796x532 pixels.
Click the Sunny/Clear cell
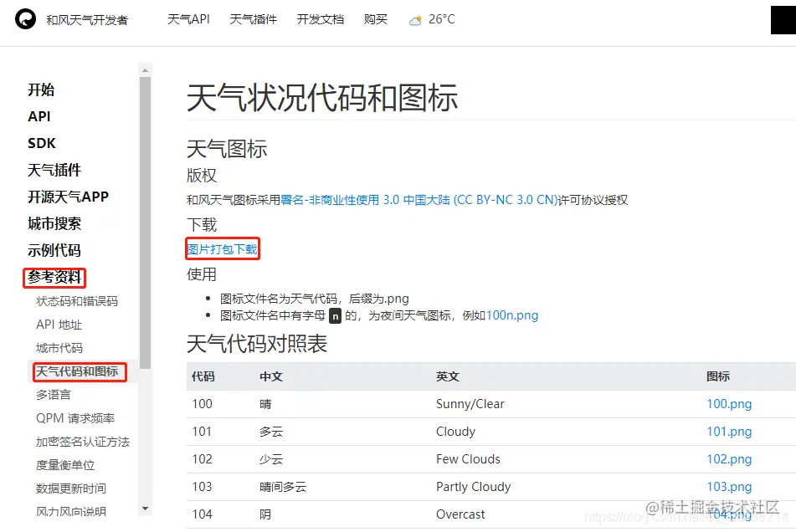pos(470,404)
